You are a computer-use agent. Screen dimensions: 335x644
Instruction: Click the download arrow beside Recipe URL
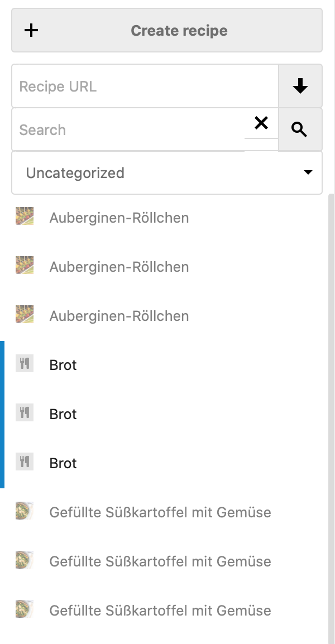click(x=300, y=86)
